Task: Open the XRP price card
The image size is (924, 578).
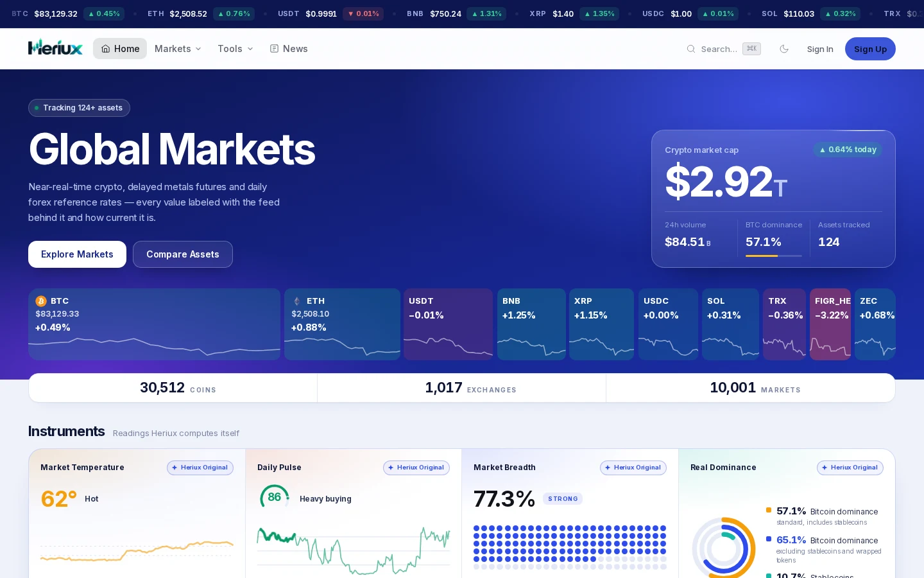Action: pyautogui.click(x=601, y=324)
